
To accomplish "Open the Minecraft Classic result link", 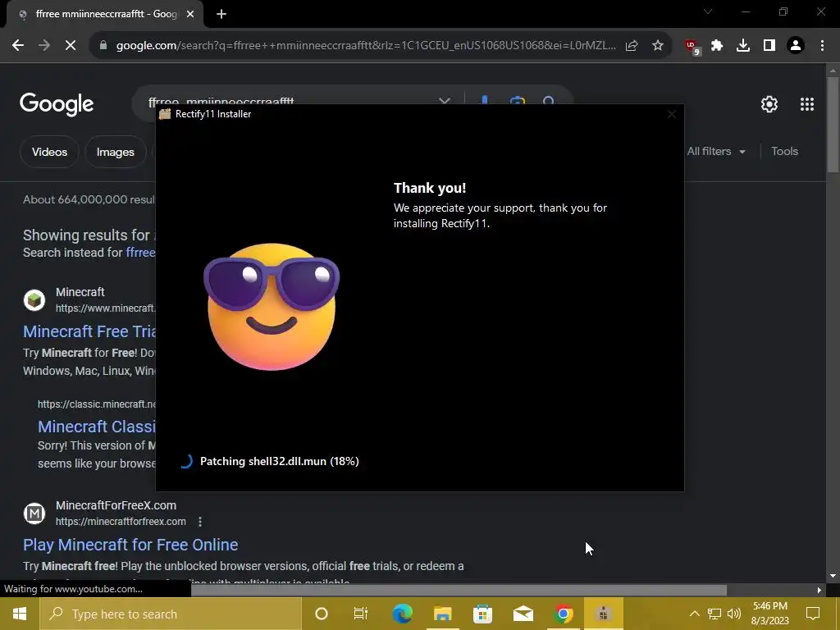I will (x=97, y=427).
